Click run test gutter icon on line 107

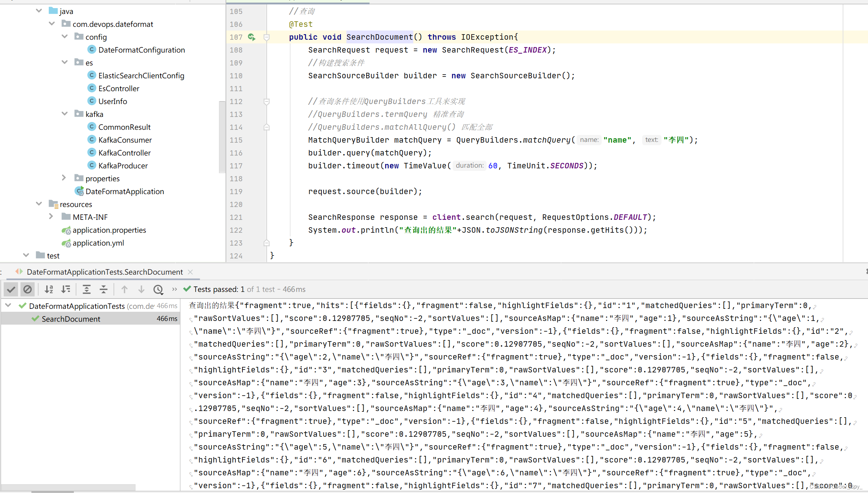[x=252, y=37]
